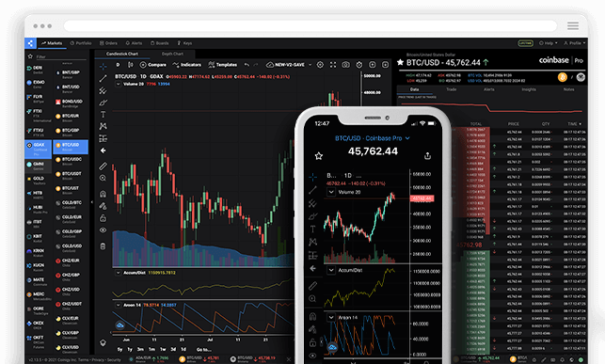Viewport: 605px width, 364px height.
Task: Open the Portfolio tab
Action: [81, 43]
